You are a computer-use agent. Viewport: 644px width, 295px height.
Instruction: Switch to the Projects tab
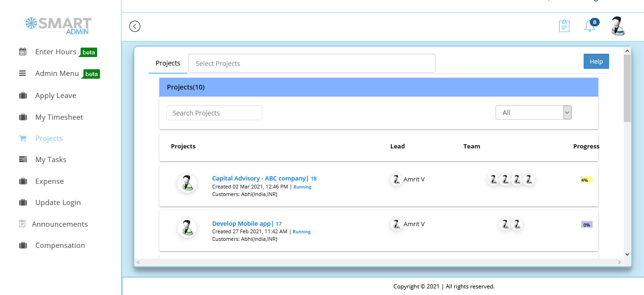click(x=168, y=63)
